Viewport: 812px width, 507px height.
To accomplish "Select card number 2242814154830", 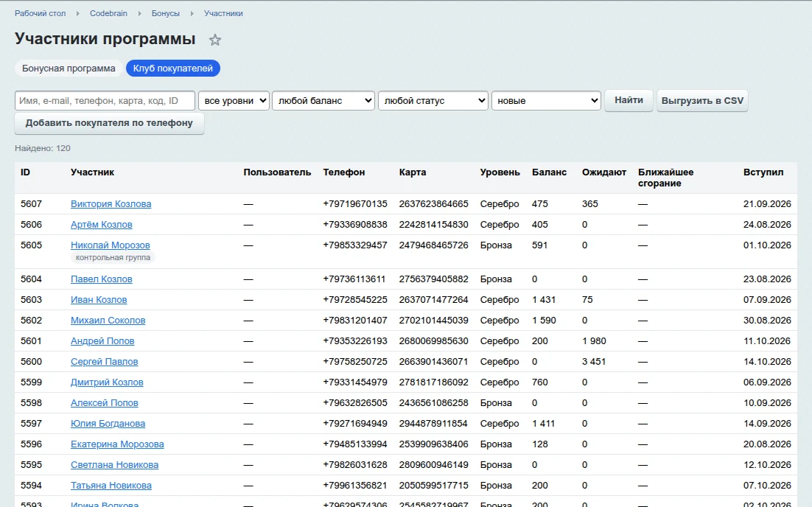I will coord(433,225).
